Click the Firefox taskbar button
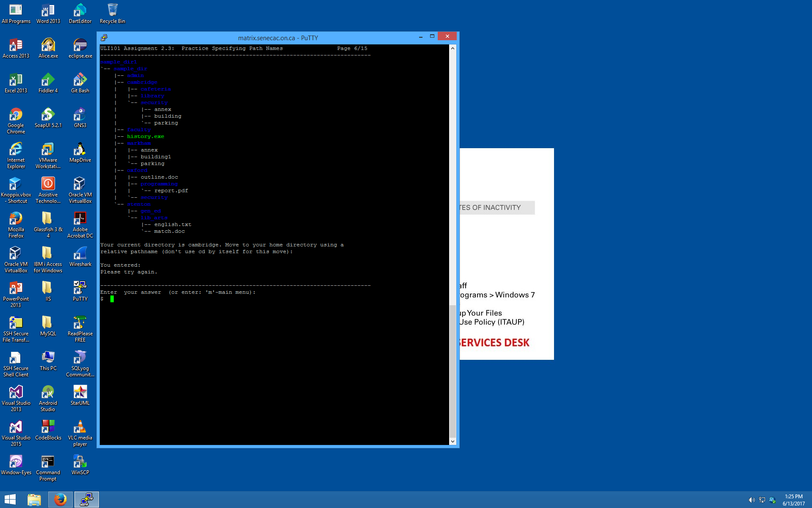The width and height of the screenshot is (812, 508). point(60,500)
